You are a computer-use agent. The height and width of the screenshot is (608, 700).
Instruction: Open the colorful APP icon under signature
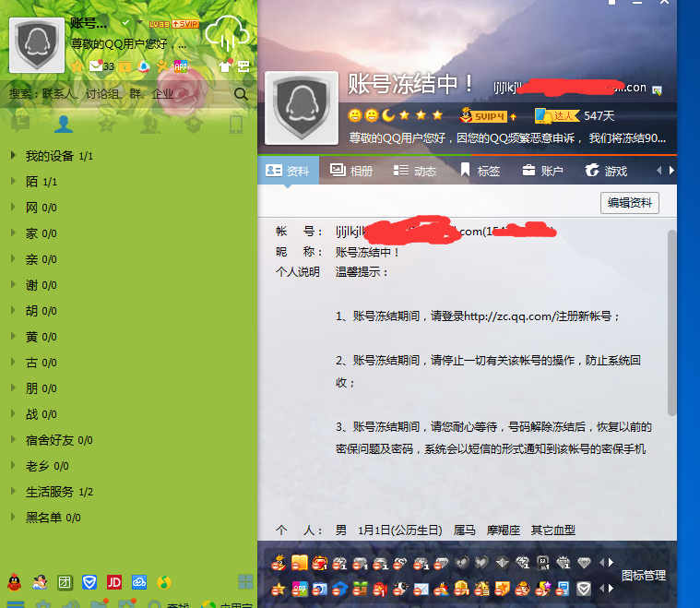181,66
